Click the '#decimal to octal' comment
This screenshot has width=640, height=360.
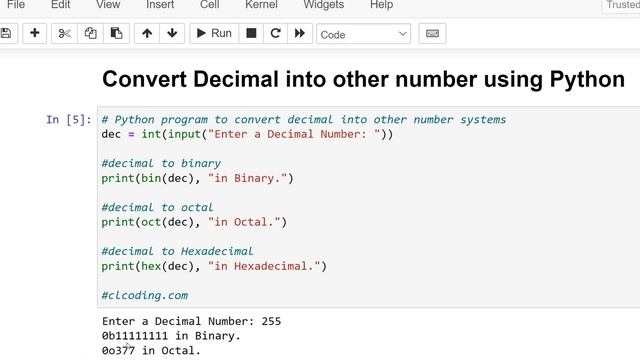pyautogui.click(x=158, y=208)
